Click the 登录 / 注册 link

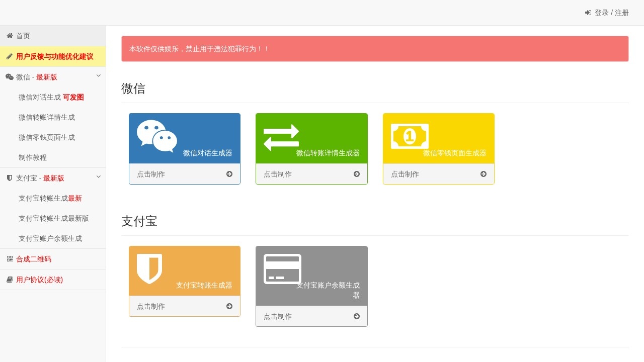tap(606, 13)
